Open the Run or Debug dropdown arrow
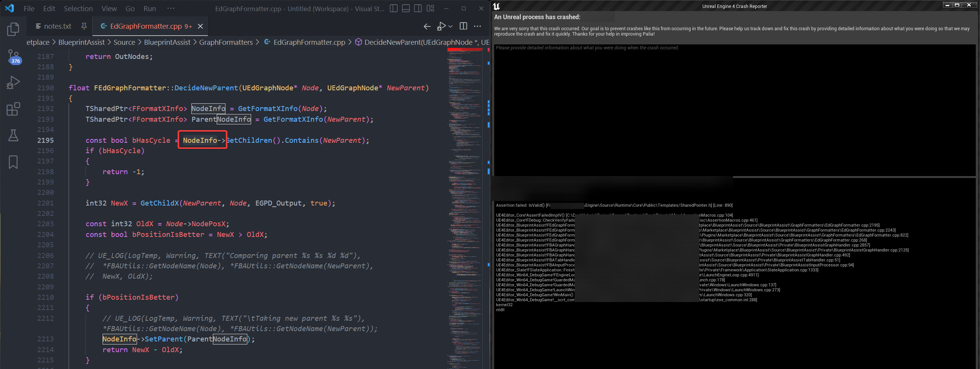The height and width of the screenshot is (369, 980). (451, 26)
